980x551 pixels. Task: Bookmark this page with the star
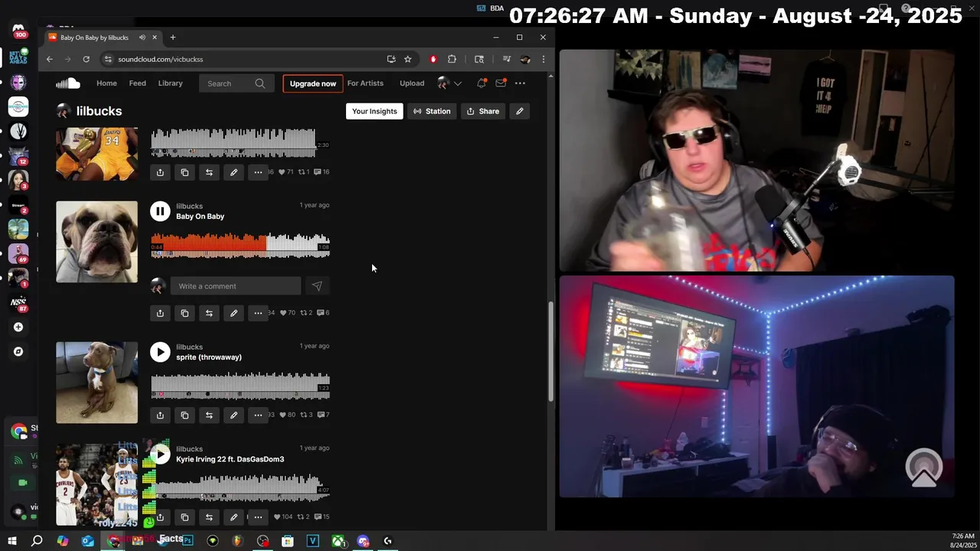pos(408,59)
